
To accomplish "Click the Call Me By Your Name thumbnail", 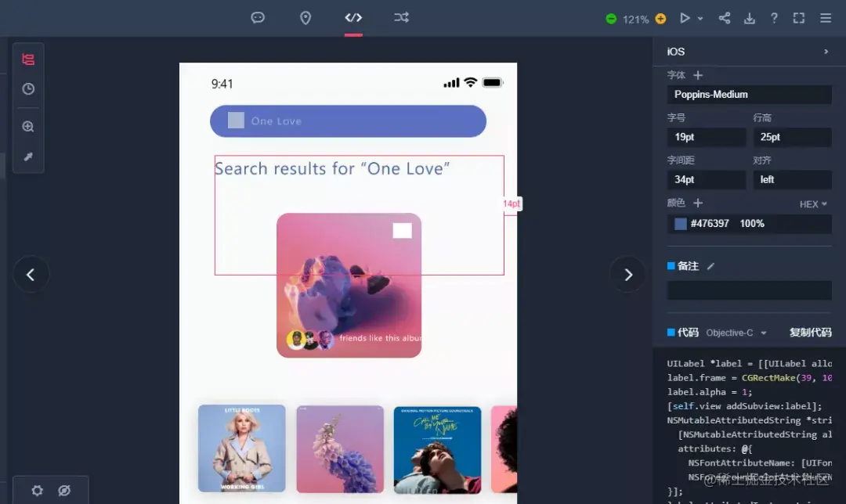I will [x=437, y=449].
